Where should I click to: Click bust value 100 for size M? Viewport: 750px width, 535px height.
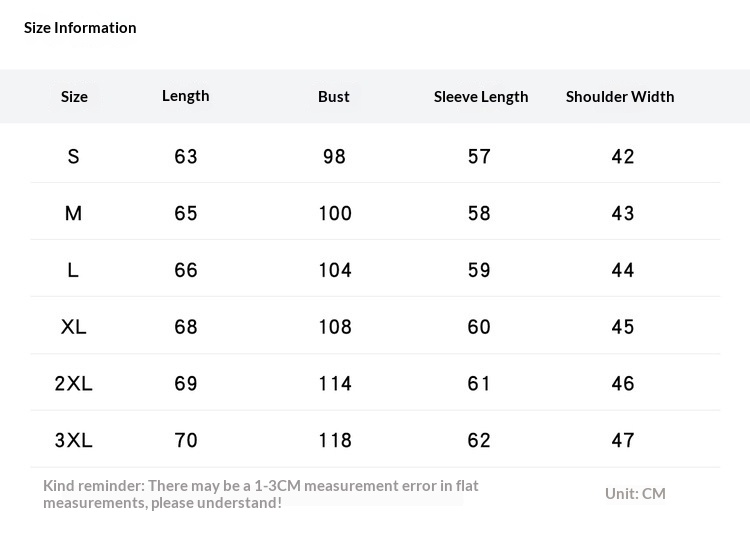pyautogui.click(x=335, y=213)
